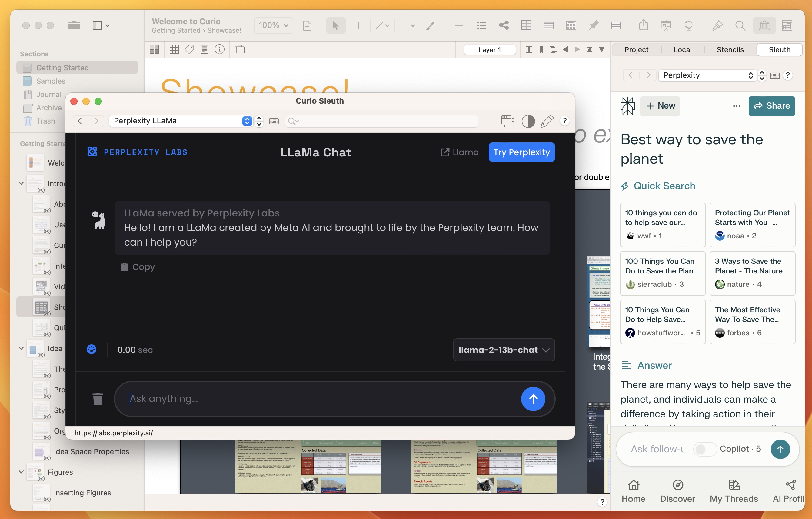The height and width of the screenshot is (519, 812).
Task: Collapse the Idea Space tree group
Action: (21, 348)
